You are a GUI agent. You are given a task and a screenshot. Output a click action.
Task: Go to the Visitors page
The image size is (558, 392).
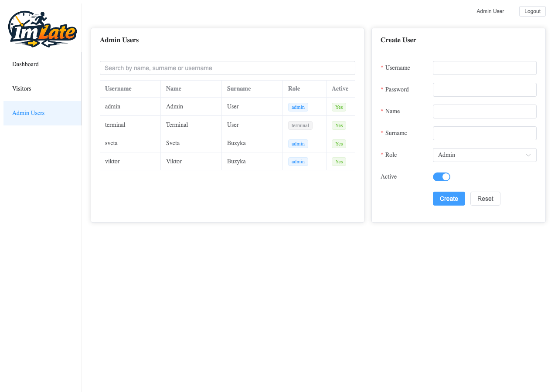(21, 88)
